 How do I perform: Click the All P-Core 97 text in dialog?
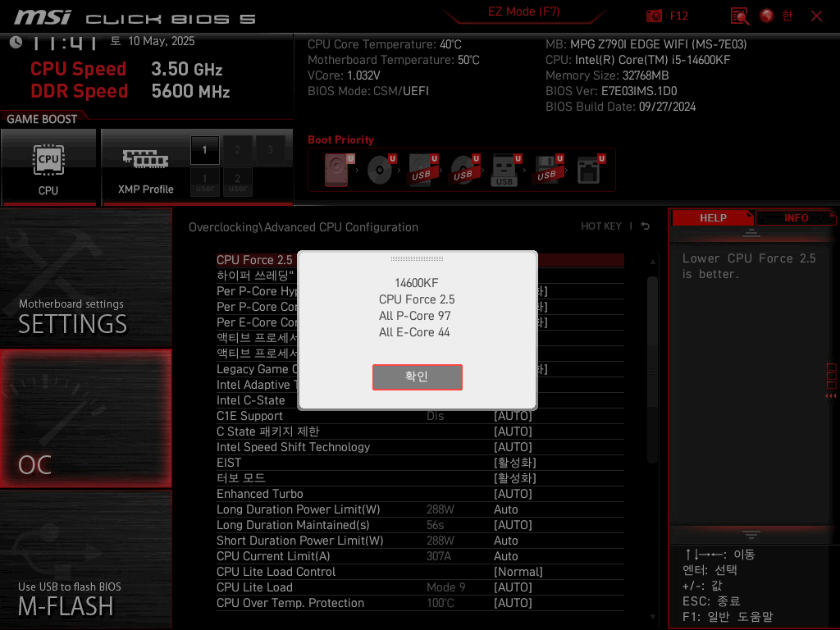coord(414,316)
